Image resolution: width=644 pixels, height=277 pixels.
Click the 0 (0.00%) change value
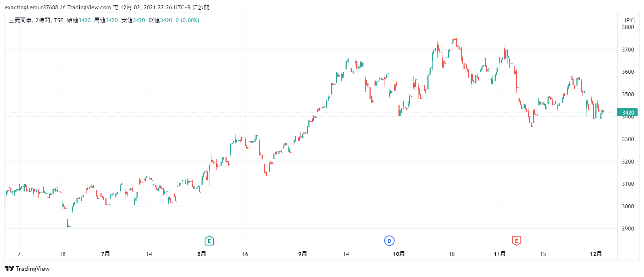[188, 20]
